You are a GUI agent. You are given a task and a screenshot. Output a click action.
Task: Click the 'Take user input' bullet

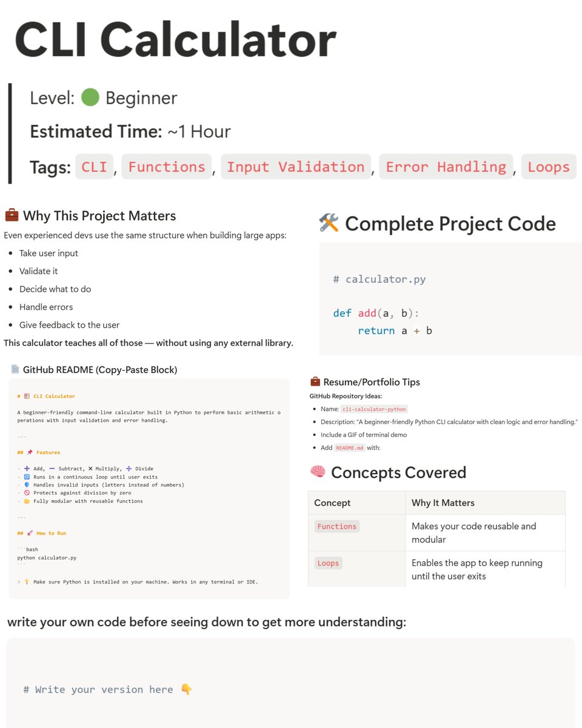point(48,253)
